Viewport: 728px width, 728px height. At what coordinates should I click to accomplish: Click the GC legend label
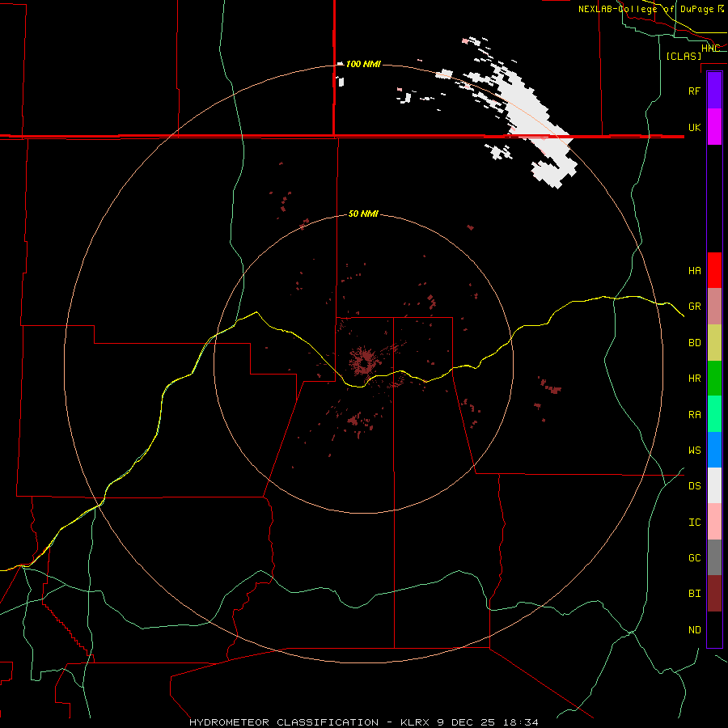(694, 558)
